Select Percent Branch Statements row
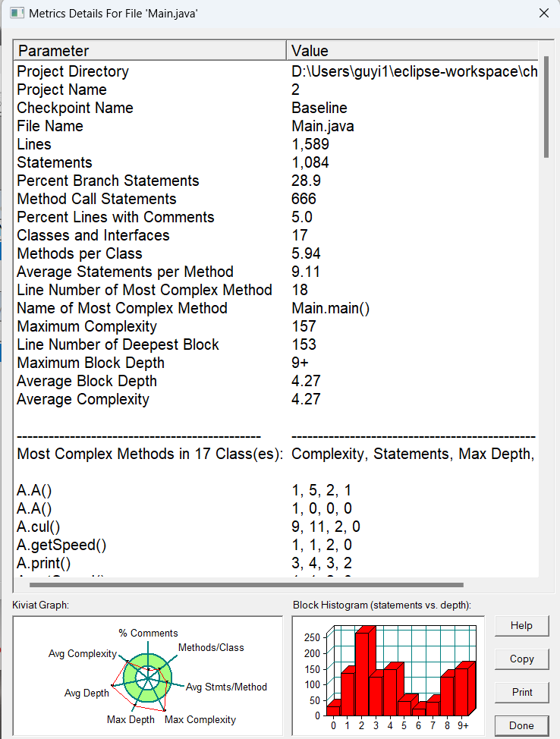 [275, 181]
